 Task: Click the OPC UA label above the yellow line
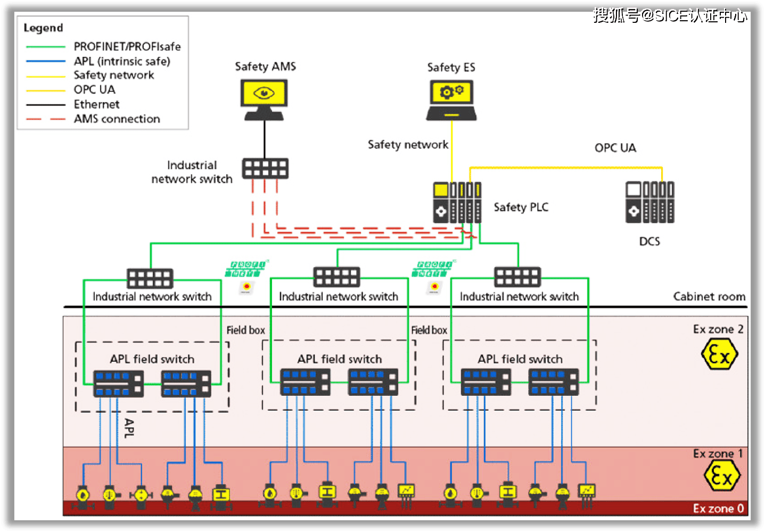coord(615,148)
